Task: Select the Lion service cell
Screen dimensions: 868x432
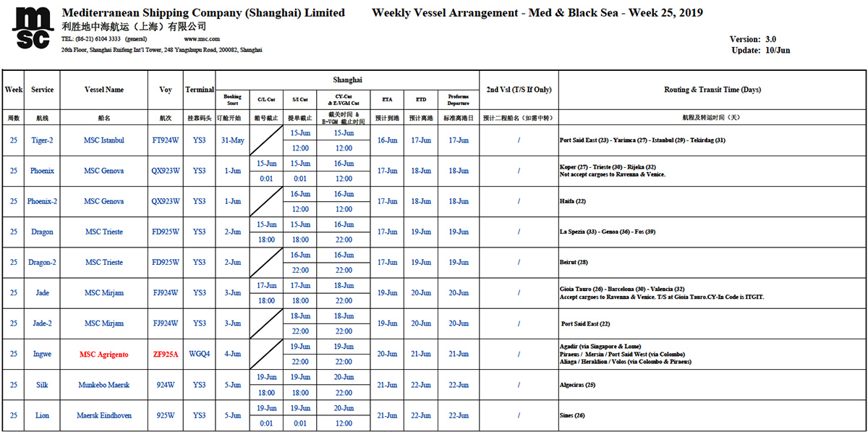Action: pyautogui.click(x=43, y=415)
